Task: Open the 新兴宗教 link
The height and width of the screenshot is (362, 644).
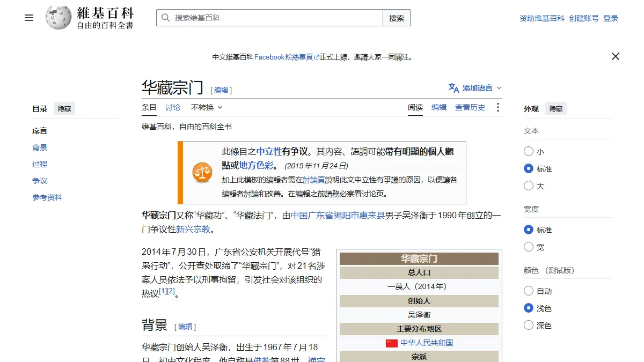Action: (193, 230)
